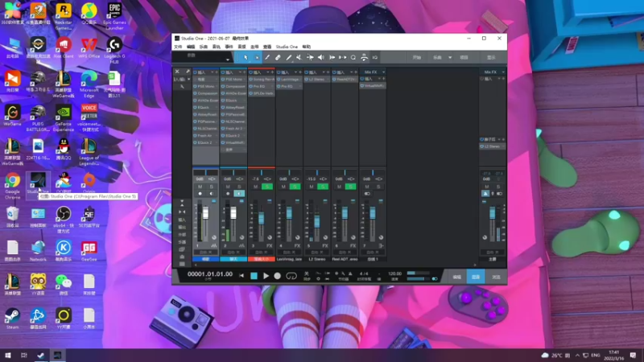Click the IQ button in the toolbar

point(374,58)
